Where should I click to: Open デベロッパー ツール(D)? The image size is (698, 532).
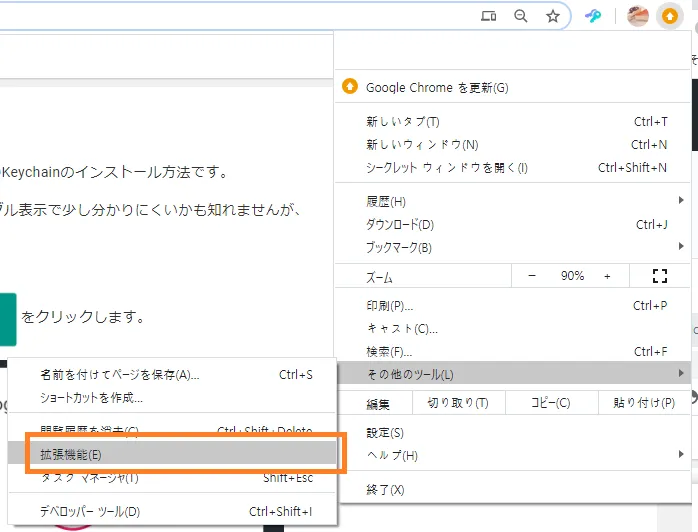[x=172, y=512]
